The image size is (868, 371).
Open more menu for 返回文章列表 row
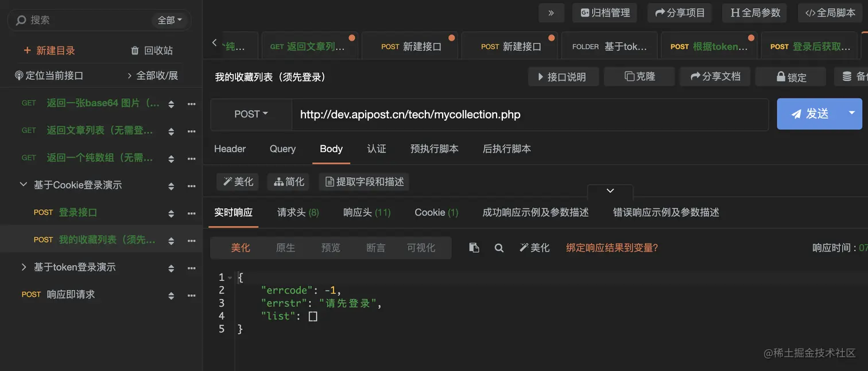click(x=192, y=131)
